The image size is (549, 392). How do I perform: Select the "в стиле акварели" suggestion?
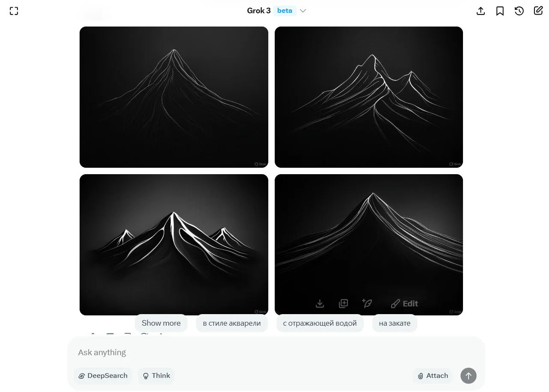coord(232,323)
